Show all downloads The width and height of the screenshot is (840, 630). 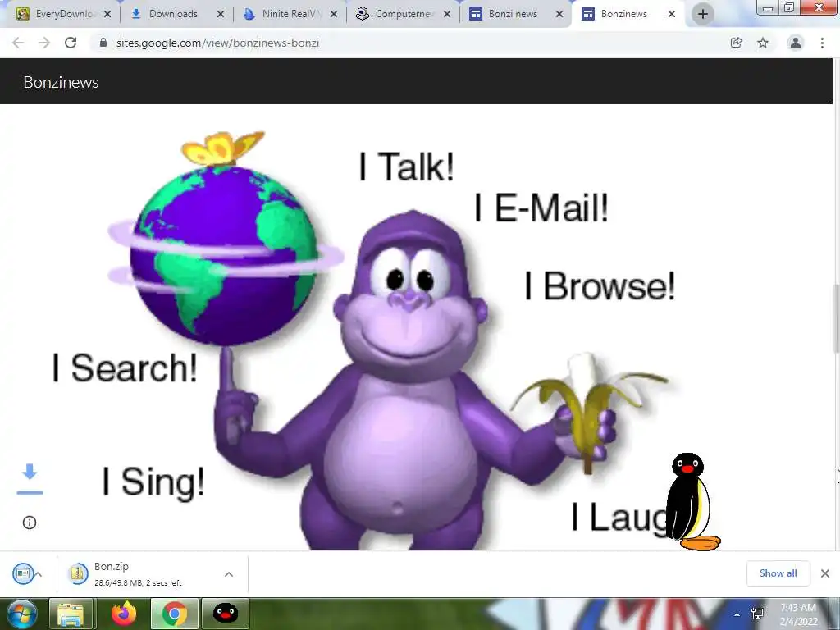(778, 573)
